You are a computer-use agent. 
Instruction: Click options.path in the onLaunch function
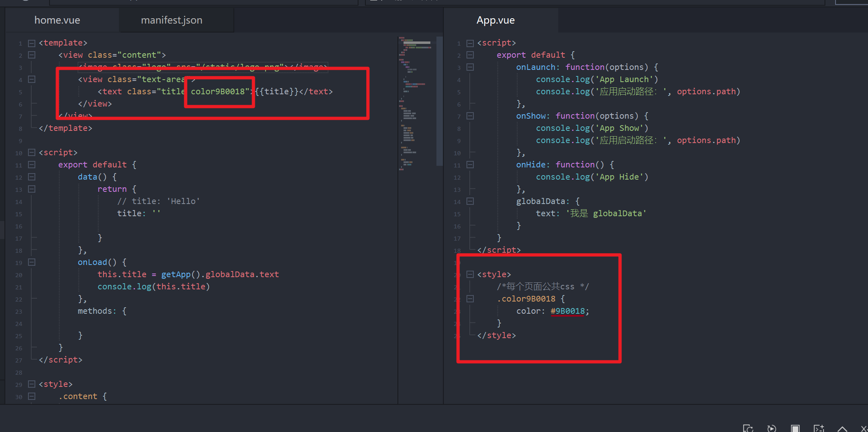pyautogui.click(x=706, y=91)
